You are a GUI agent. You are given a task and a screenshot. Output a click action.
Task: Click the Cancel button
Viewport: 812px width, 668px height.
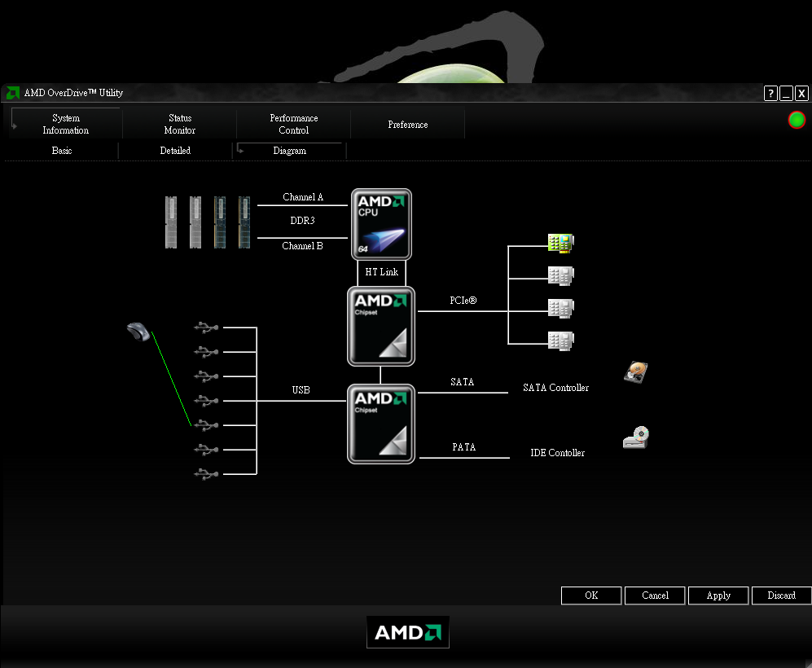655,595
